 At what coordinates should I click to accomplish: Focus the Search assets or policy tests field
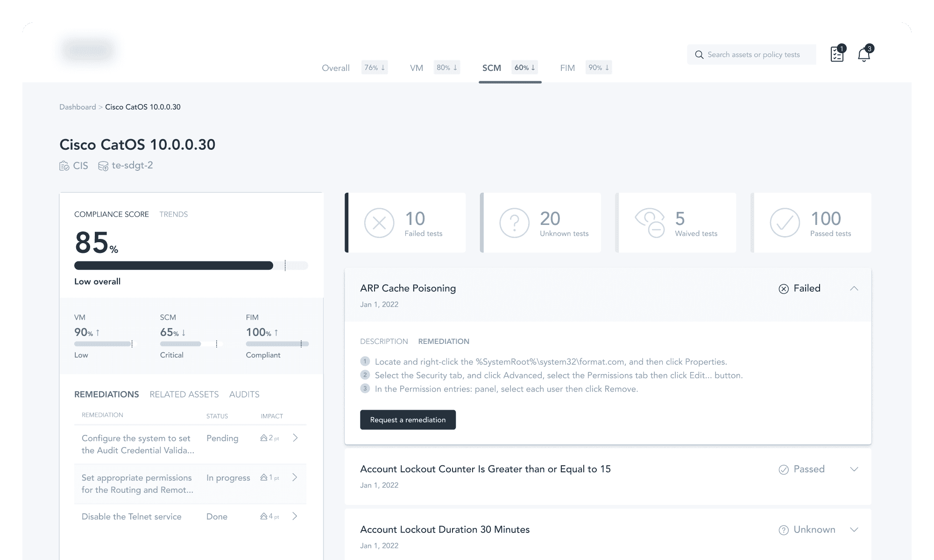click(x=751, y=55)
